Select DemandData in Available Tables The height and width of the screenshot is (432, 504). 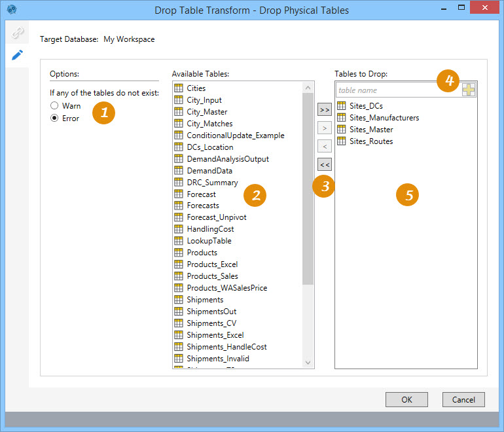pos(209,171)
